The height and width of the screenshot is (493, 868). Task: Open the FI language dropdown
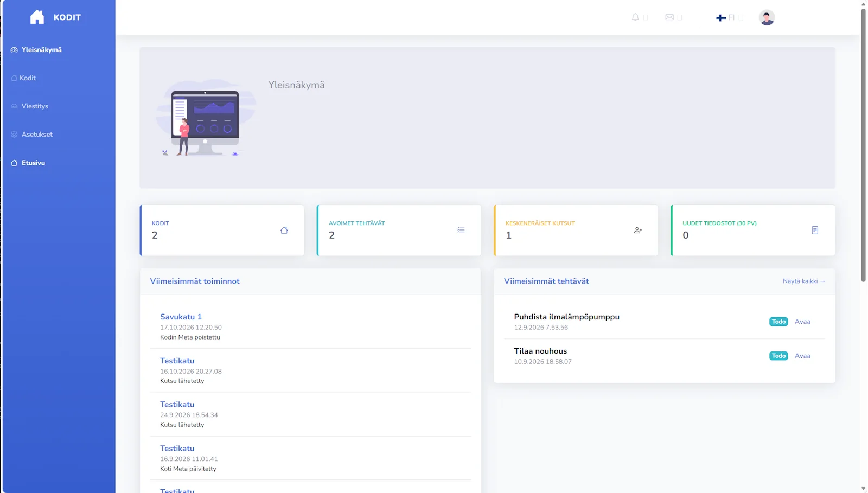(x=730, y=17)
